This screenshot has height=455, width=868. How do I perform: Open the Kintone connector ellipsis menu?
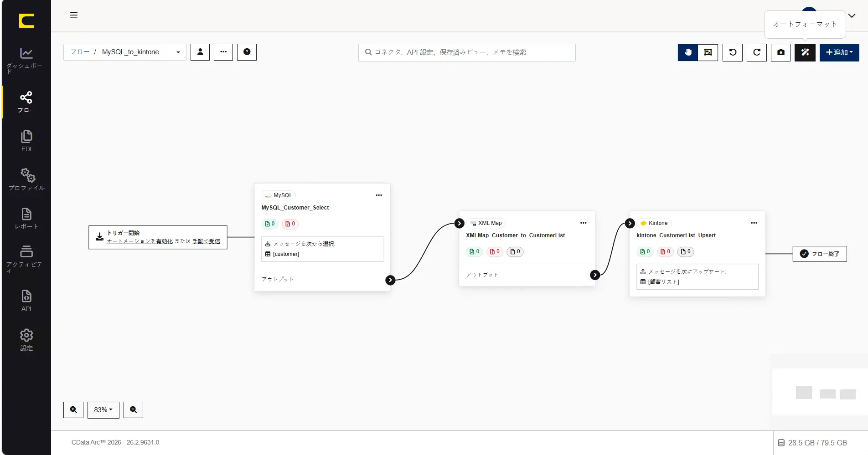coord(754,223)
